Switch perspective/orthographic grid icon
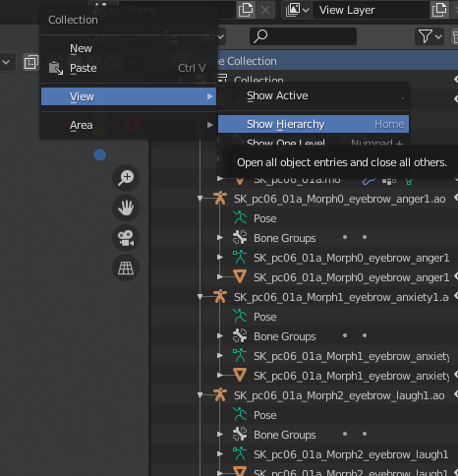Image resolution: width=458 pixels, height=476 pixels. (126, 268)
